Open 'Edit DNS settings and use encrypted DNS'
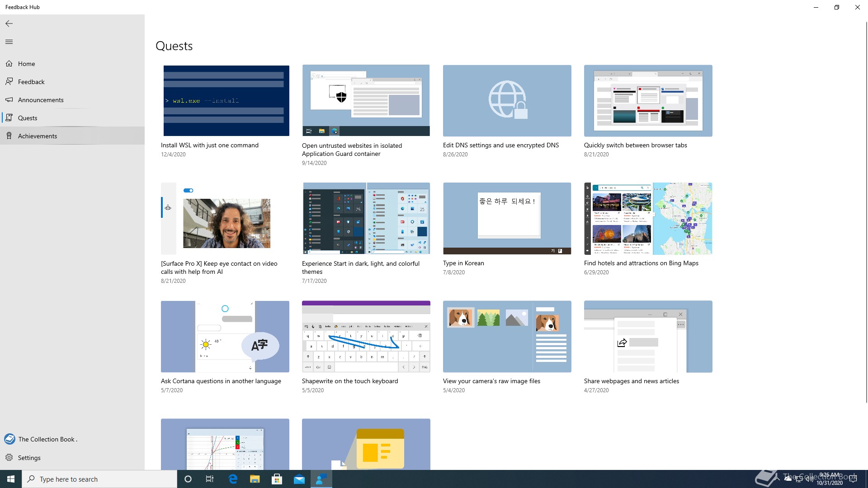This screenshot has width=868, height=488. coord(501,145)
